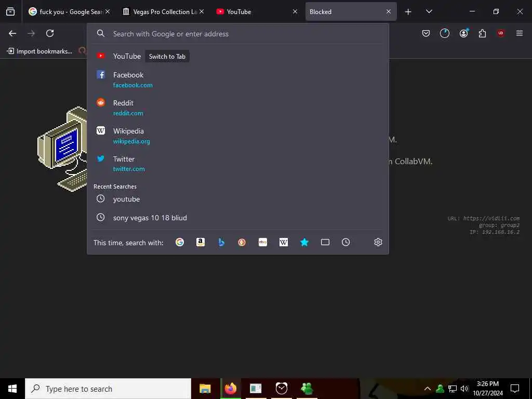The image size is (532, 399).
Task: Open Firefox View button
Action: click(x=10, y=11)
